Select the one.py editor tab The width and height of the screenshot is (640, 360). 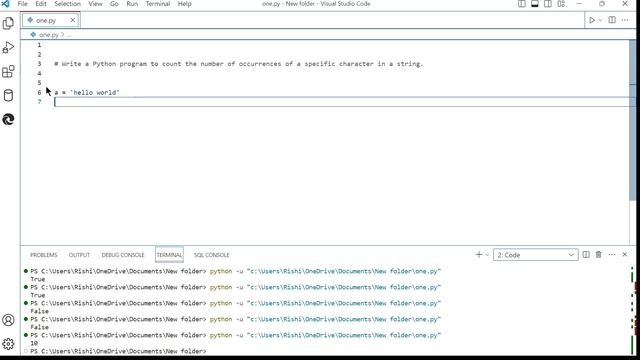(x=51, y=20)
